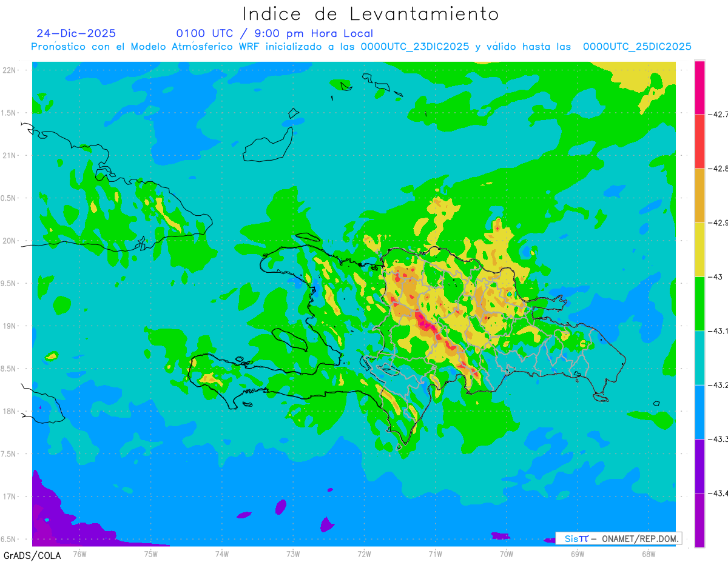Click the light blue color bar segment
This screenshot has height=562, width=728.
[699, 412]
